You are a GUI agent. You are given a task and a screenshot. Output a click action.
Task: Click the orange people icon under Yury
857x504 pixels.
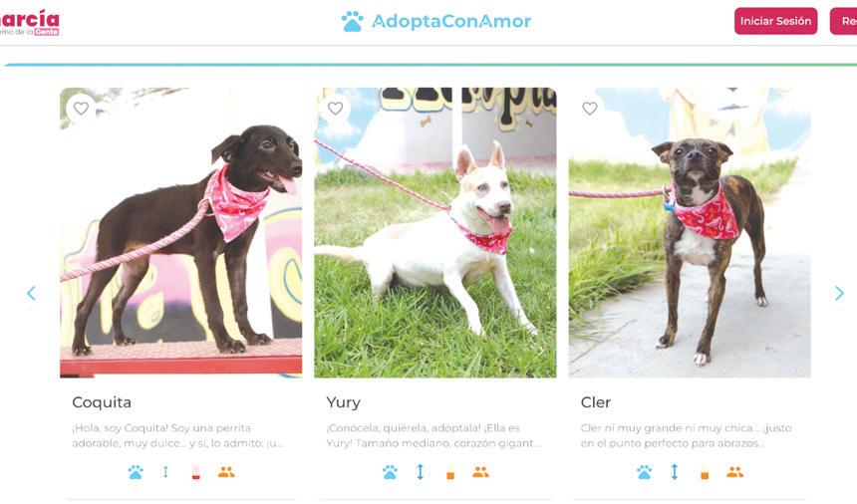pos(480,472)
